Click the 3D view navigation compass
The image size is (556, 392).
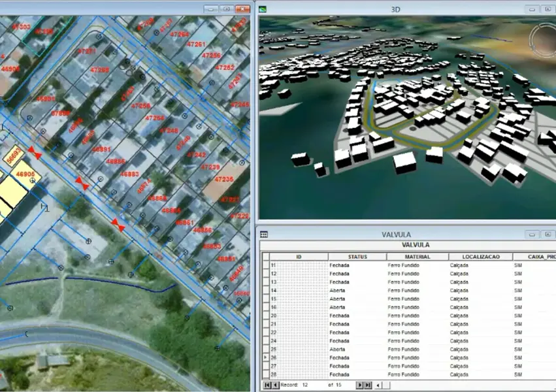(x=543, y=40)
